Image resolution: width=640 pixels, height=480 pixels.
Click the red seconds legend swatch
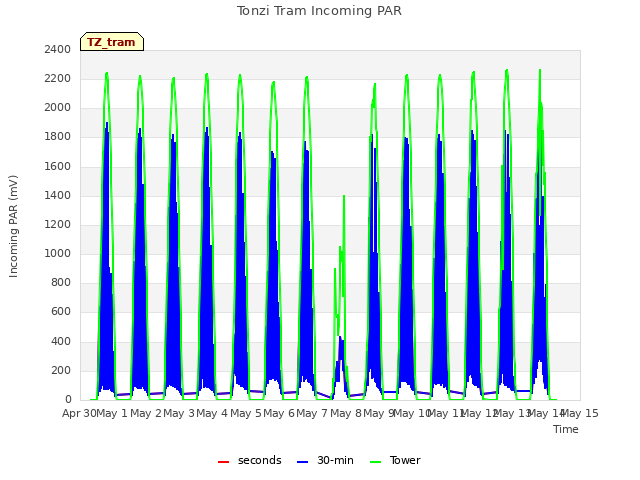click(x=223, y=462)
